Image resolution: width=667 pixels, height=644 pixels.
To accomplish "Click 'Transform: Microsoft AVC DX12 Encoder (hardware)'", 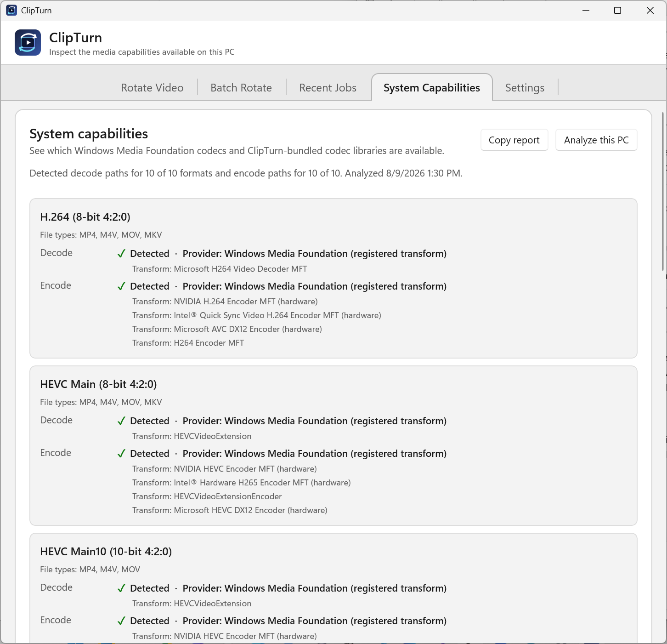I will coord(227,329).
